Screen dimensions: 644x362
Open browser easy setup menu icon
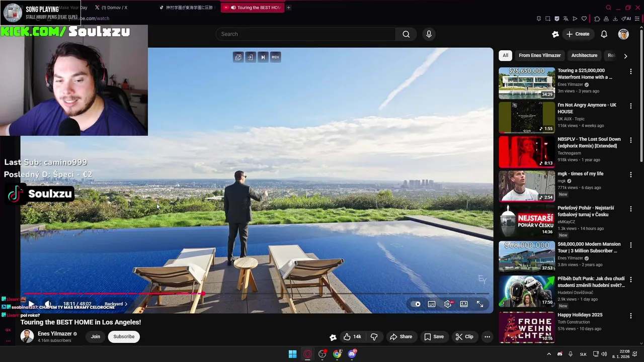click(637, 19)
